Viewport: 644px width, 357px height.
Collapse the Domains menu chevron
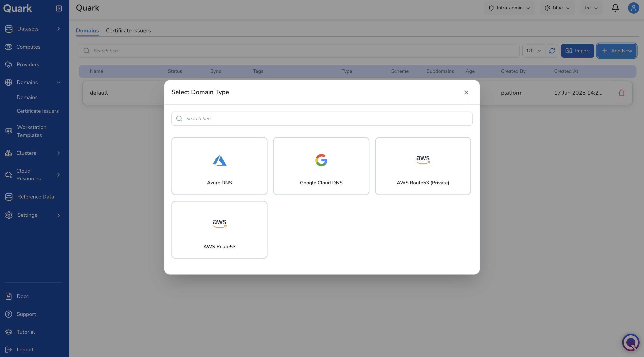pos(58,82)
